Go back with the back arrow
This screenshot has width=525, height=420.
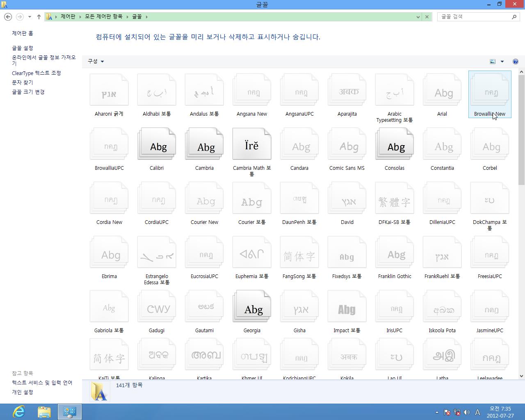click(8, 17)
